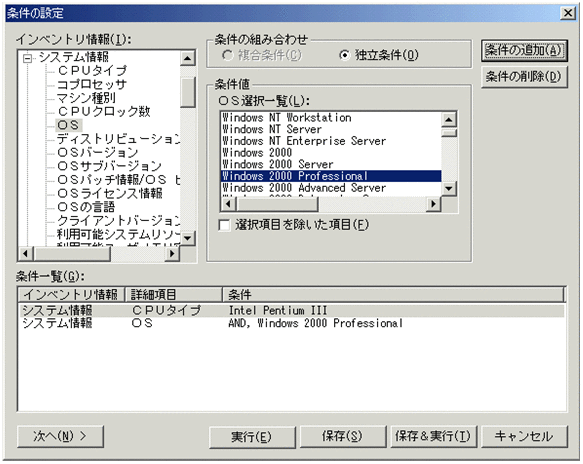Click インベントリ情報 column header

71,295
